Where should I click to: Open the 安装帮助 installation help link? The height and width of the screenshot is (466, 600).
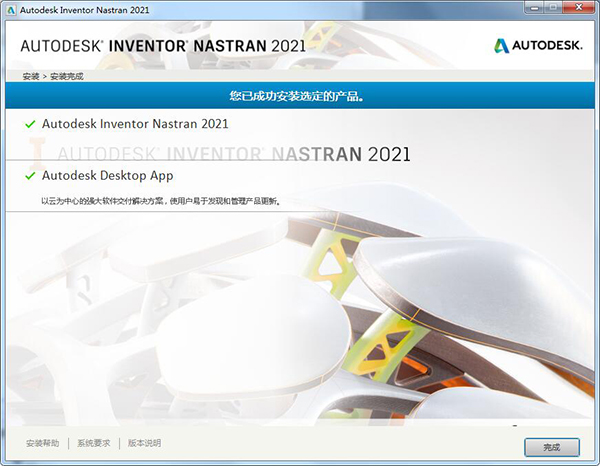[x=42, y=443]
